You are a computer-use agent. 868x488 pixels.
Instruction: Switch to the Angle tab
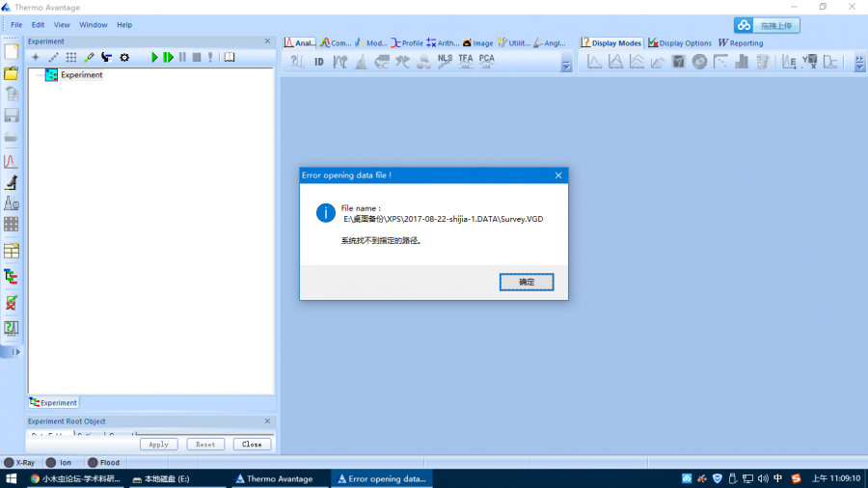point(550,42)
